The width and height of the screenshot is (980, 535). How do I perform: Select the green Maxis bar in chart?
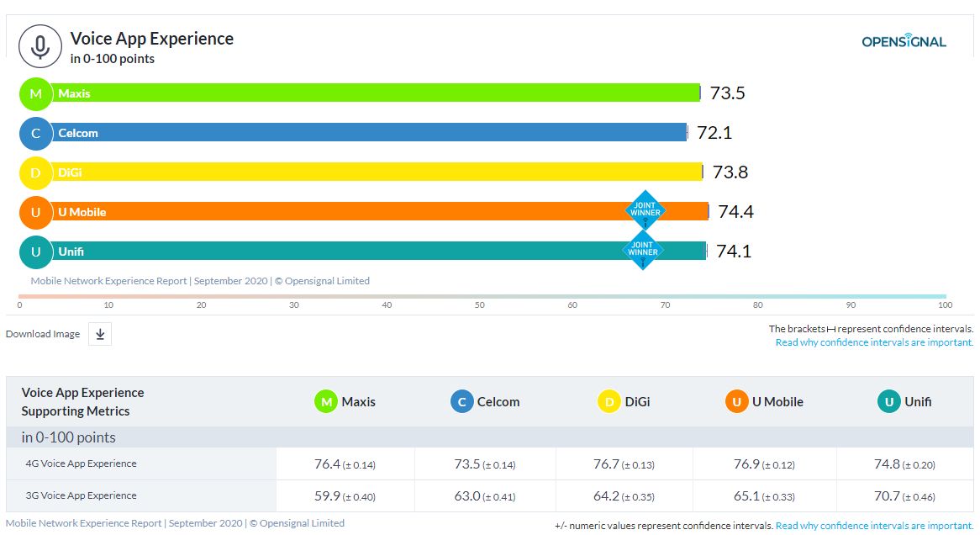click(378, 93)
